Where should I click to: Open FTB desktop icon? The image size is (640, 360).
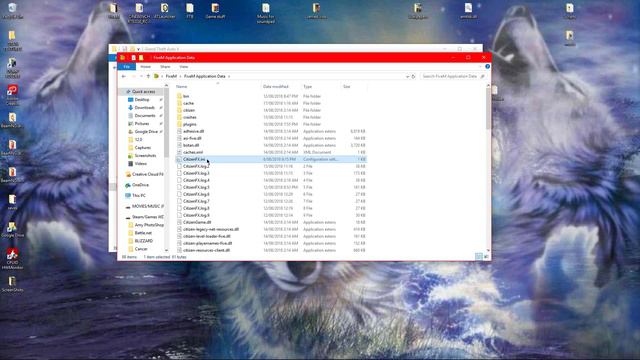[x=190, y=11]
